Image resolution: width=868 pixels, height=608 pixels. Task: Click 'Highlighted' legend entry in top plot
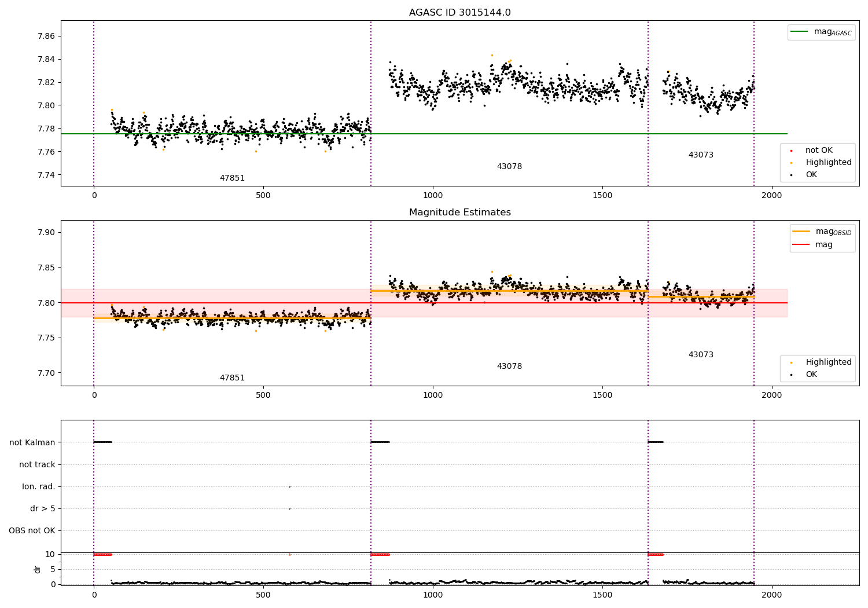[822, 163]
